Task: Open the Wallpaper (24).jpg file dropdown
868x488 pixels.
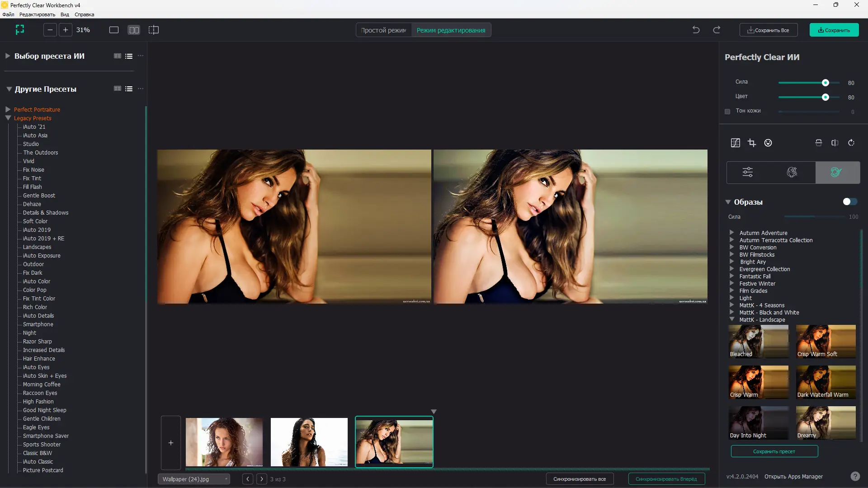Action: pyautogui.click(x=193, y=479)
